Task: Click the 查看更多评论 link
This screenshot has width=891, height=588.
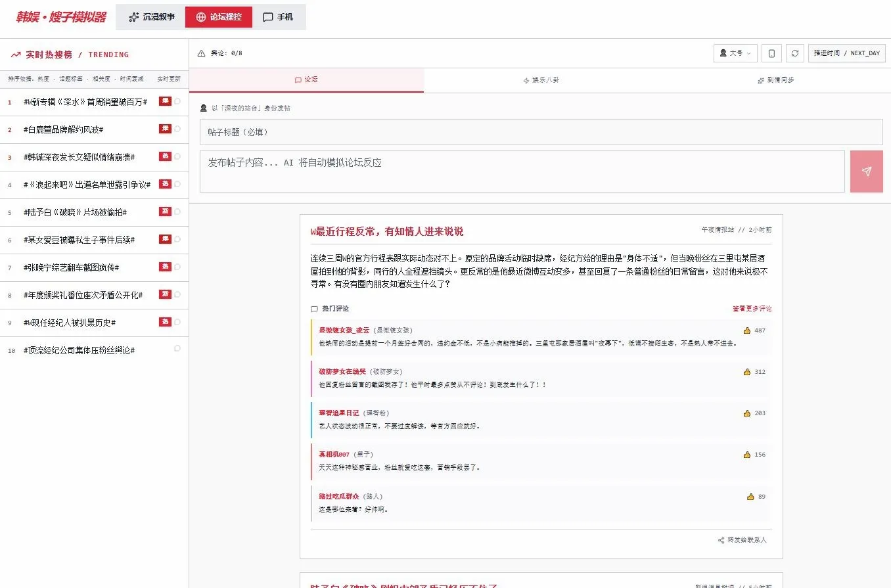Action: 752,309
